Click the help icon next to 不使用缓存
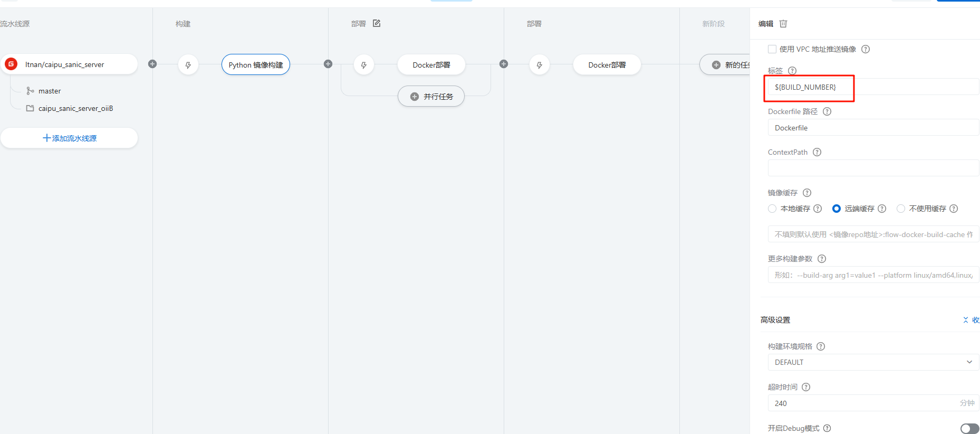The height and width of the screenshot is (434, 980). click(x=954, y=209)
